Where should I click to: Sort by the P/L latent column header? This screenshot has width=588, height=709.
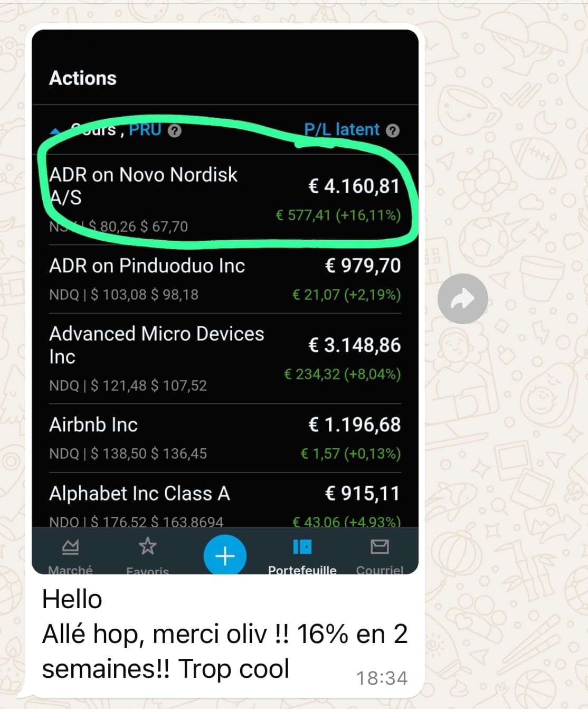pos(342,129)
